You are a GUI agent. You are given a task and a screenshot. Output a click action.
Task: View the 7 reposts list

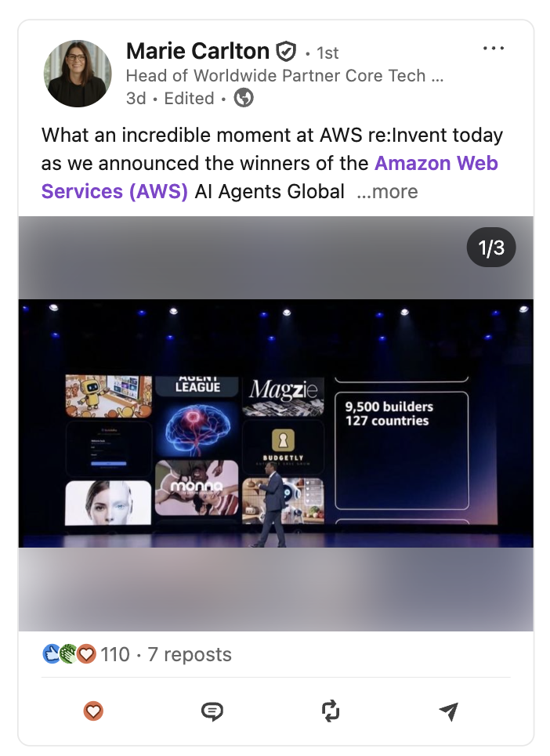(190, 655)
